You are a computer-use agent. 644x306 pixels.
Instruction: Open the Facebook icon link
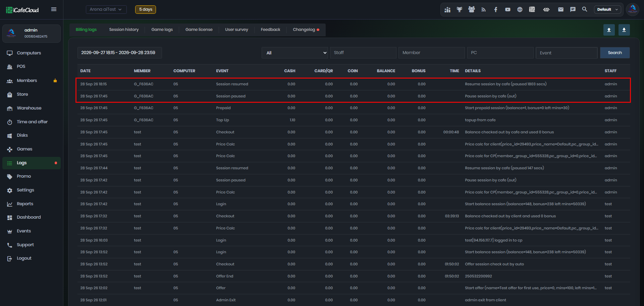coord(495,9)
